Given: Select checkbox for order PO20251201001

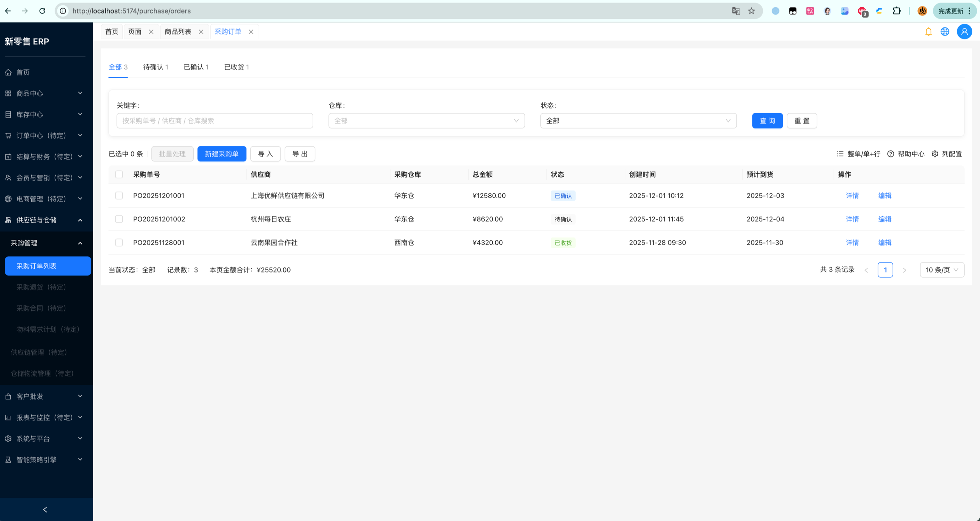Looking at the screenshot, I should pos(119,195).
